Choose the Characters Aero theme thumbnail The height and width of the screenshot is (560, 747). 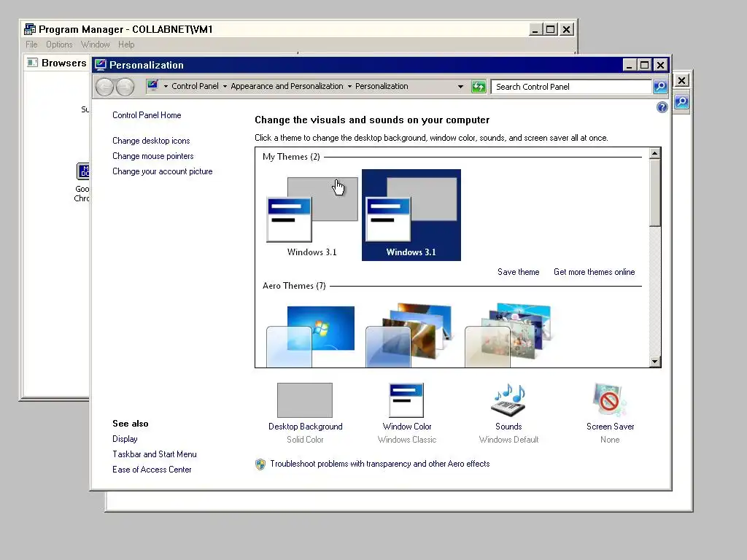508,335
